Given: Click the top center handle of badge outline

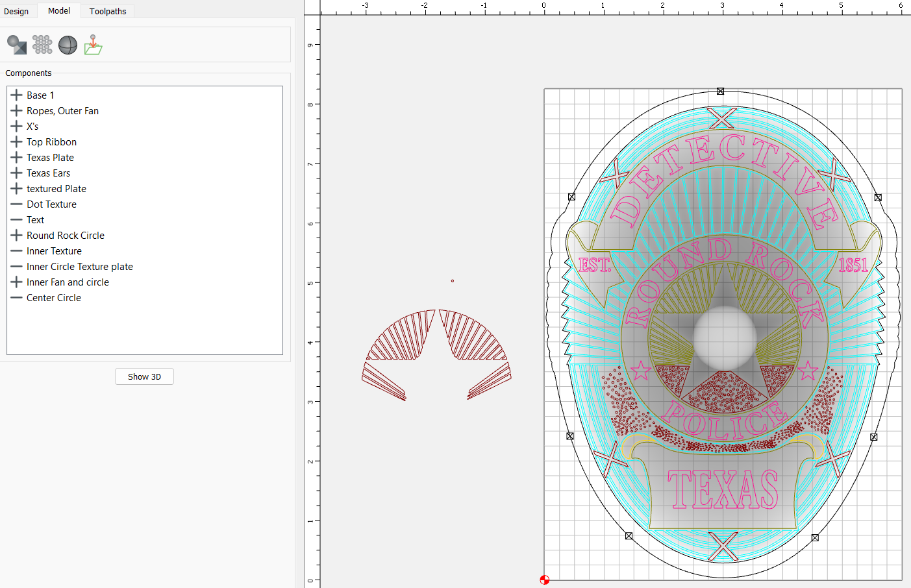Looking at the screenshot, I should [720, 92].
